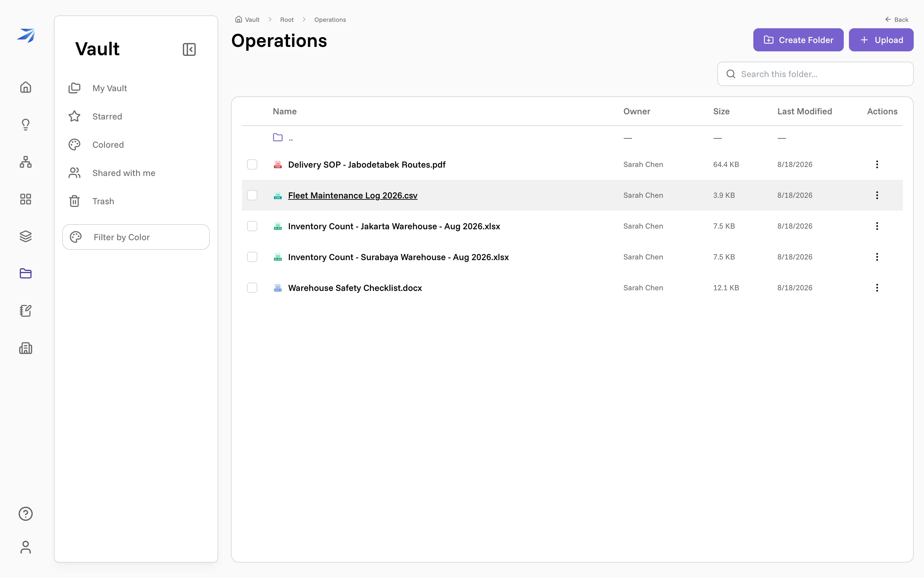Click DOCX icon of Warehouse Safety Checklist
The width and height of the screenshot is (924, 578).
pos(278,288)
